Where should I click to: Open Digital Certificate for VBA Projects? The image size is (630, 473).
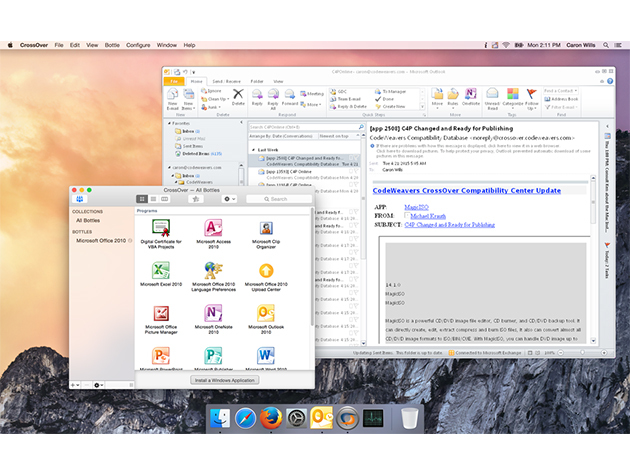point(161,229)
